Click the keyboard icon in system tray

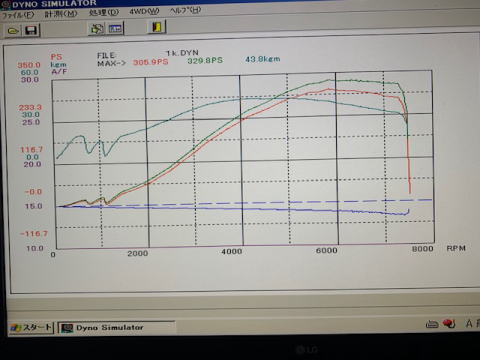click(x=432, y=324)
